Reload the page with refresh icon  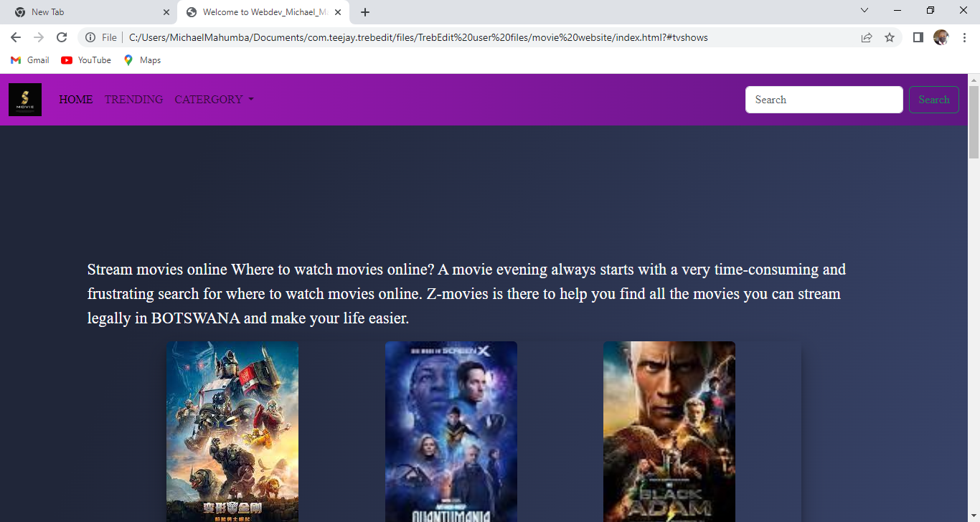(x=62, y=37)
